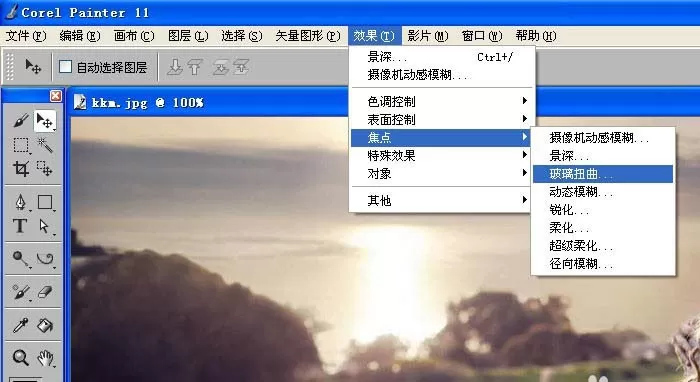700x382 pixels.
Task: Expand the 色调控制 submenu arrow
Action: tap(525, 101)
